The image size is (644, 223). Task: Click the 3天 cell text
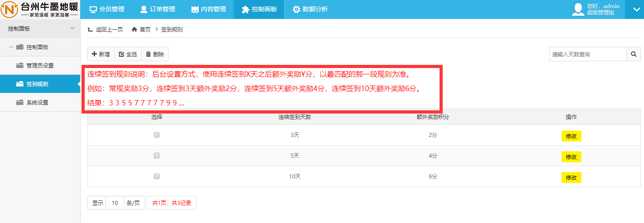tap(295, 135)
